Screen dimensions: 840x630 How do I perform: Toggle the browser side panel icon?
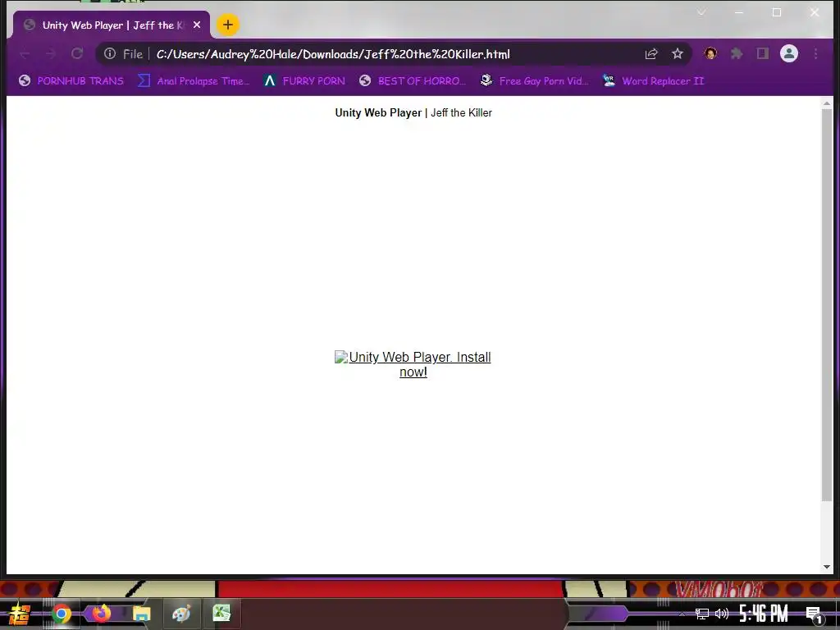click(762, 53)
